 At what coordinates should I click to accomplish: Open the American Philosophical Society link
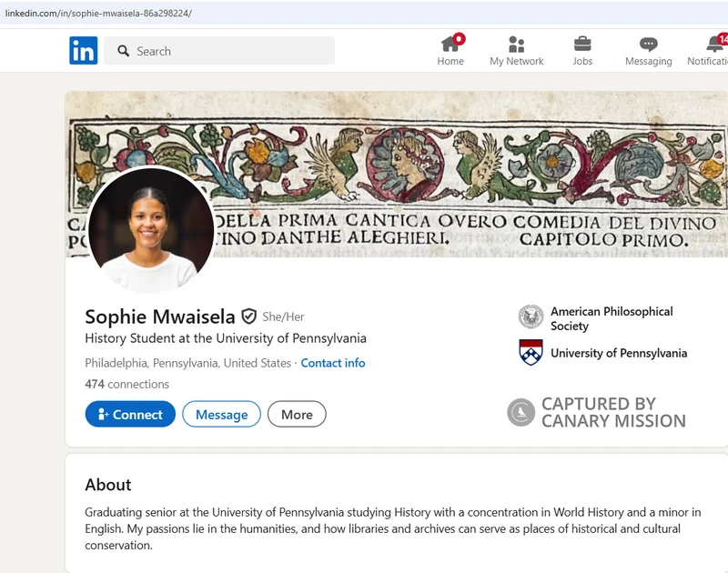pyautogui.click(x=611, y=318)
